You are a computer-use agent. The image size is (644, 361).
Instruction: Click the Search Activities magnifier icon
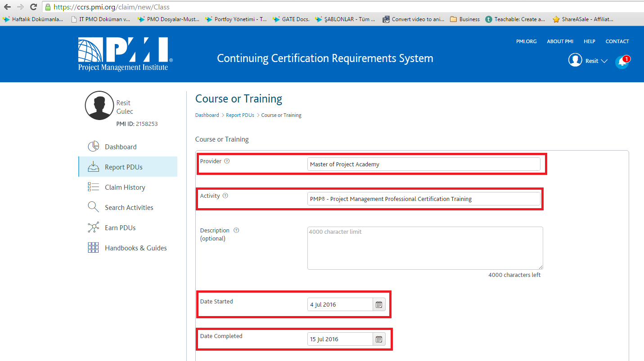[x=93, y=207]
